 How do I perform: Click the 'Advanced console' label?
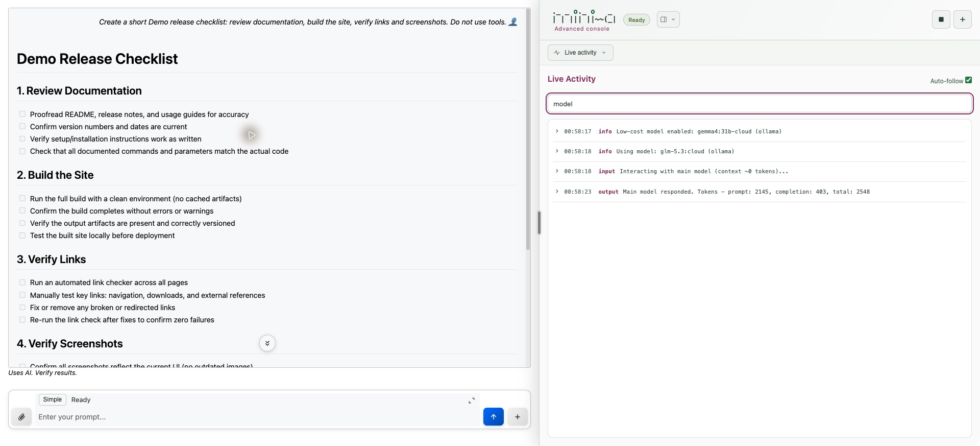point(582,29)
